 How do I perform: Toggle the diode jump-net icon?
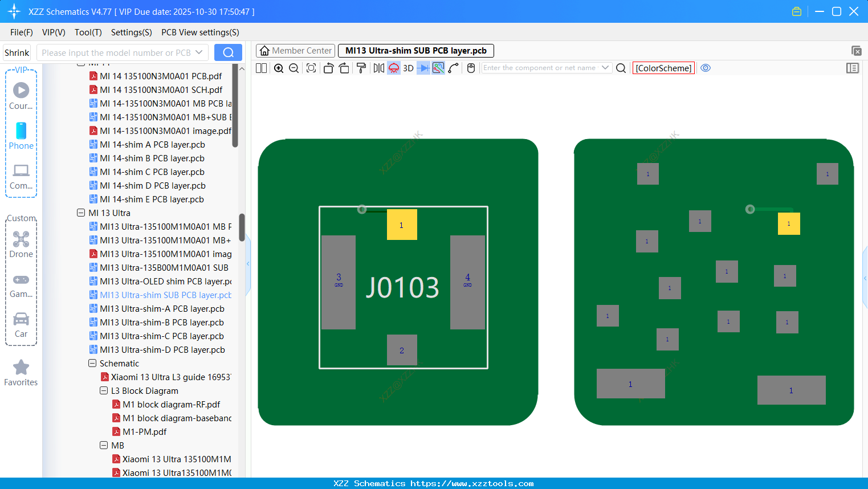[424, 68]
